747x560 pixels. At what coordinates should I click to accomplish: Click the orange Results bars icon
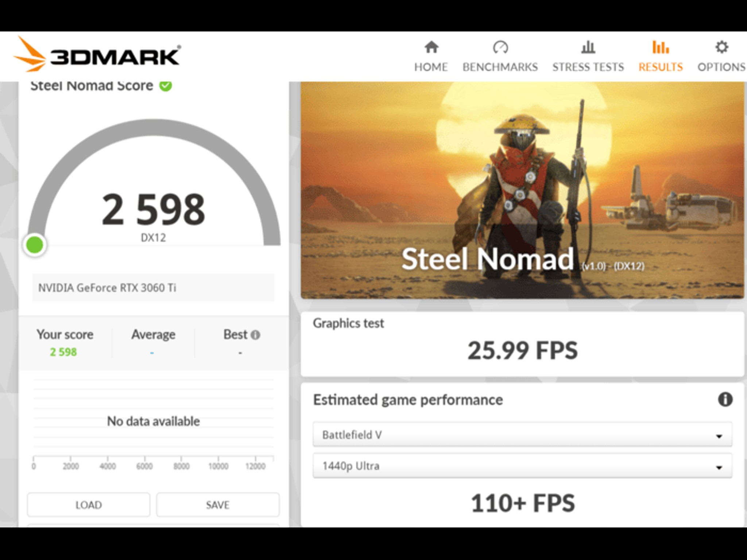[x=661, y=47]
